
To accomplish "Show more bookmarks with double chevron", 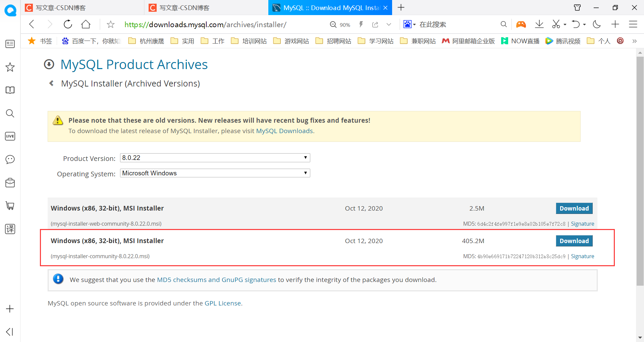I will (634, 41).
